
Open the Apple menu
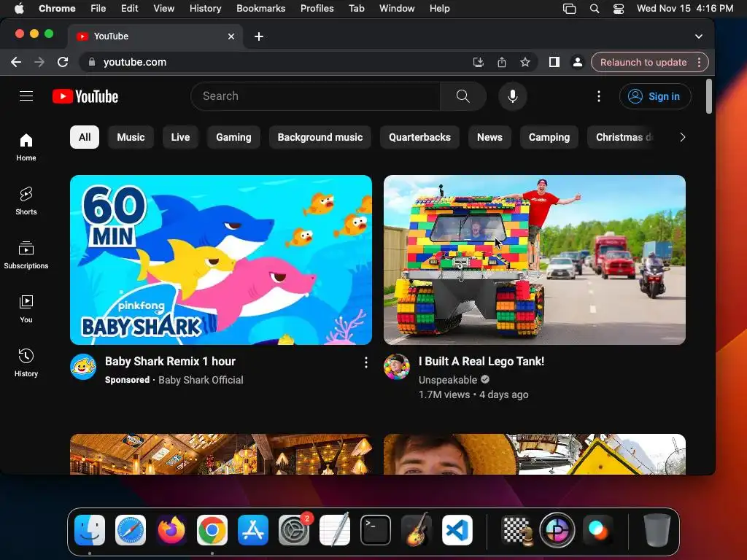click(19, 9)
